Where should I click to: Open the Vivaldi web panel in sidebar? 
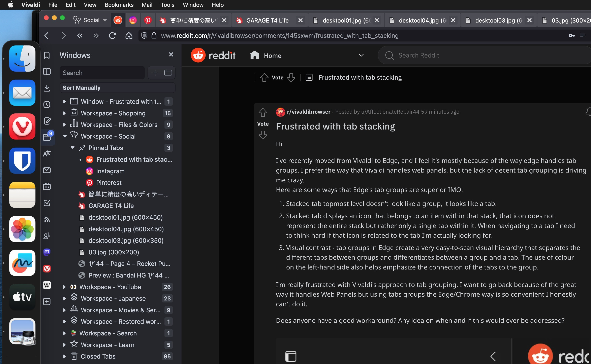coord(47,269)
